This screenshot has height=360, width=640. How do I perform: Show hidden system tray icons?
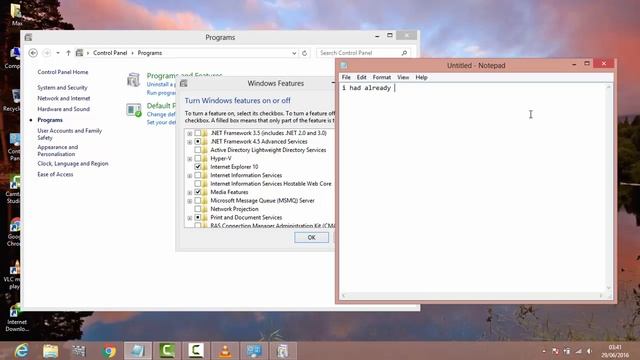(x=544, y=351)
